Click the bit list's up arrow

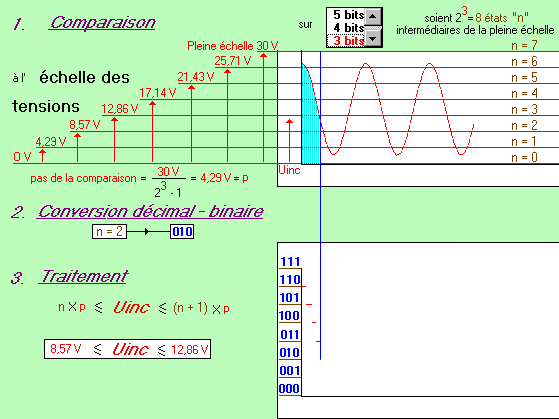coord(373,16)
